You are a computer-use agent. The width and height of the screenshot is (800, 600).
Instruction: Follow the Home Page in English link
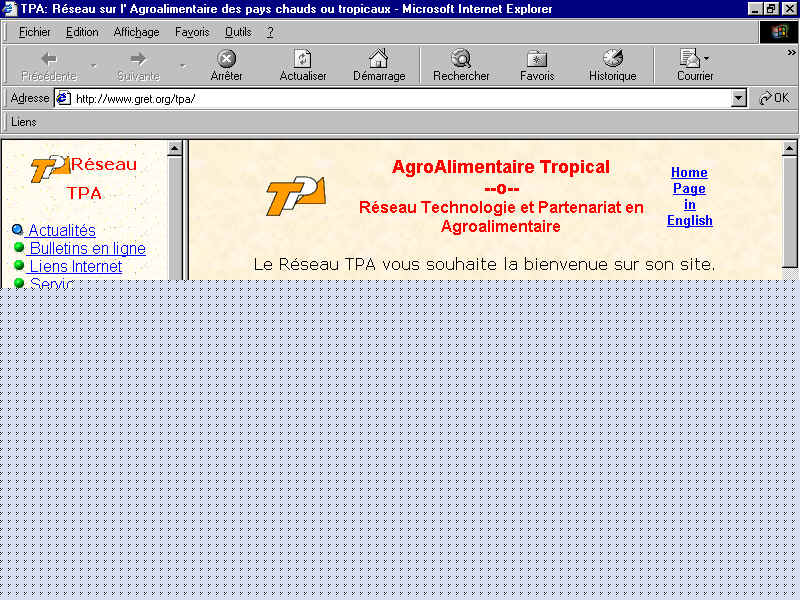click(689, 196)
